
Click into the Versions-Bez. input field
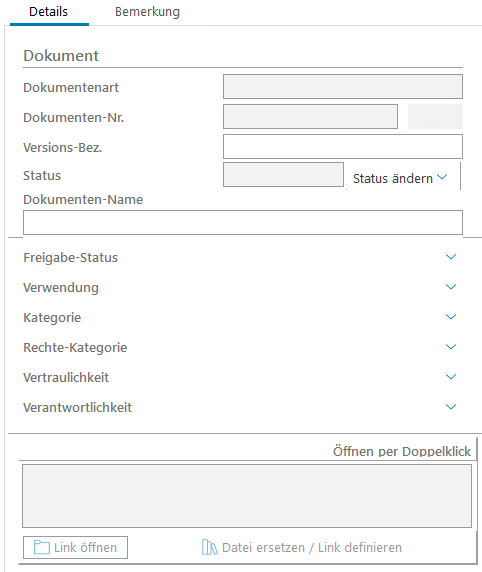pyautogui.click(x=343, y=146)
